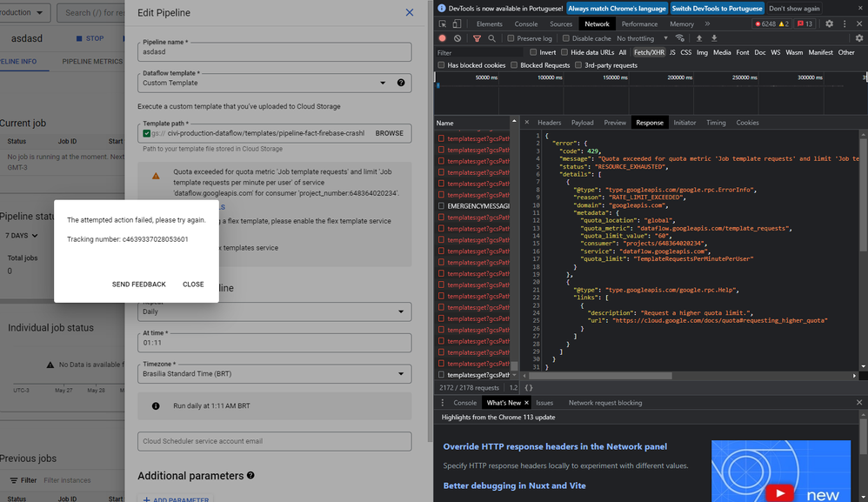Open the No throttling dropdown

tap(642, 38)
